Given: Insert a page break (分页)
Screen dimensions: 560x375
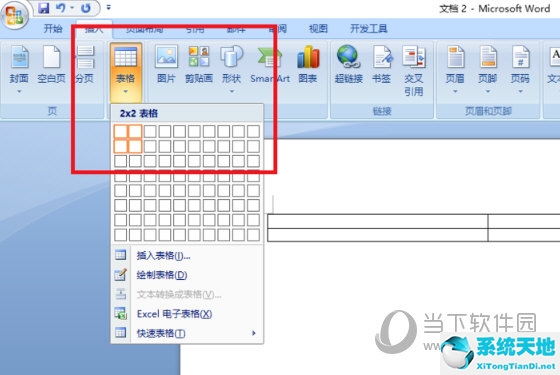Looking at the screenshot, I should [85, 65].
